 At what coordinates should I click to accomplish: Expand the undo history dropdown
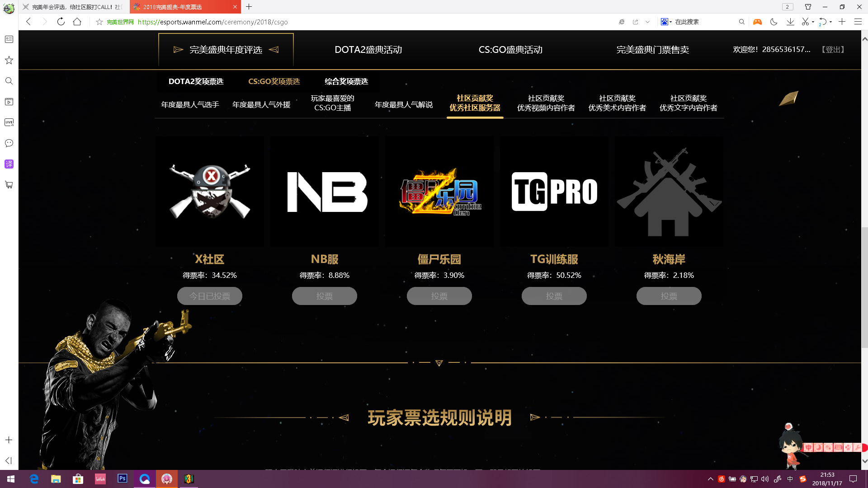tap(831, 22)
